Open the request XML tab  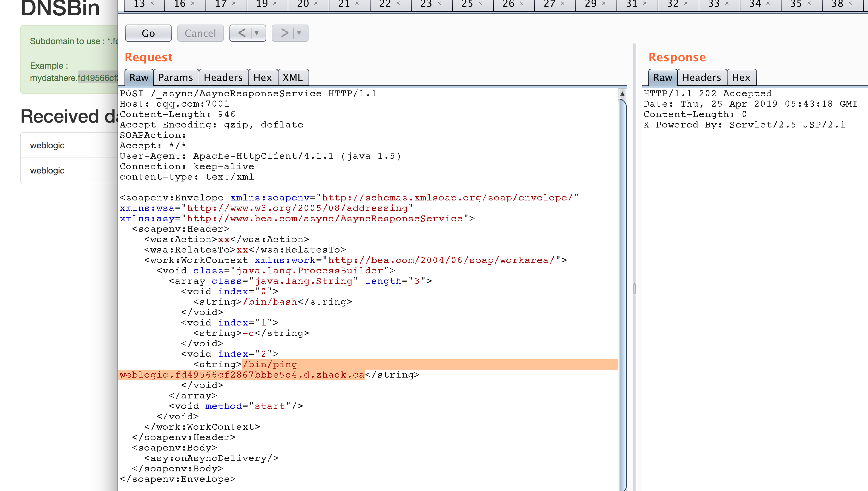pos(292,78)
